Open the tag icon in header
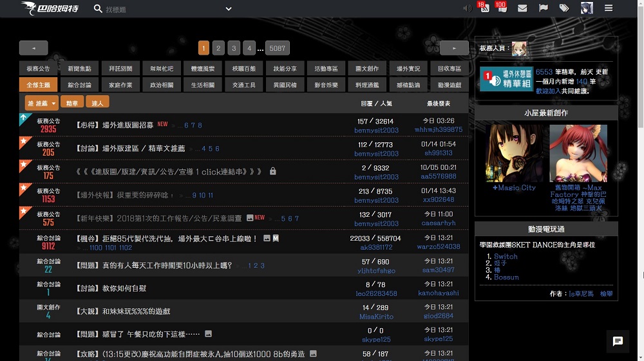Screen dimensions: 644x361 click(x=564, y=8)
